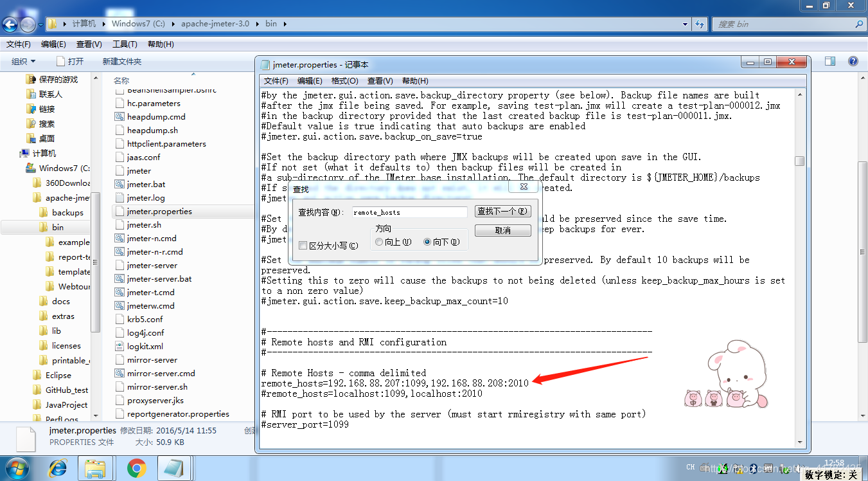The width and height of the screenshot is (868, 481).
Task: Open the File Explorer taskbar icon
Action: click(96, 468)
